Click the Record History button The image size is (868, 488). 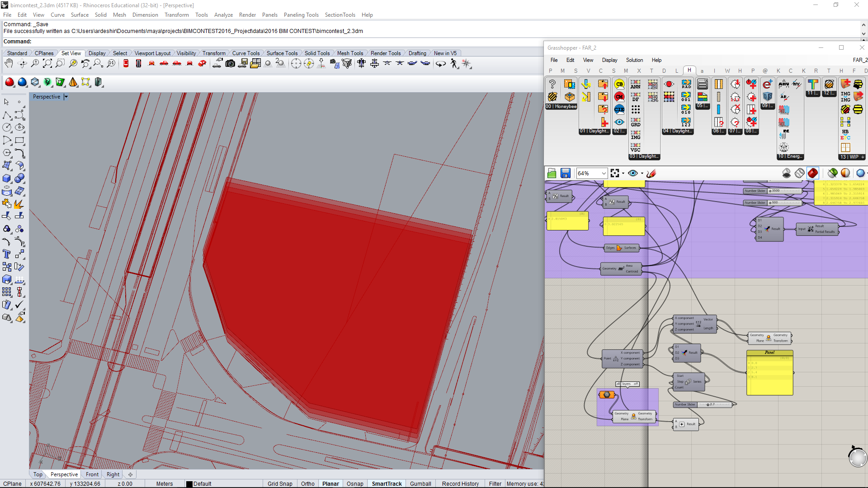click(x=460, y=483)
